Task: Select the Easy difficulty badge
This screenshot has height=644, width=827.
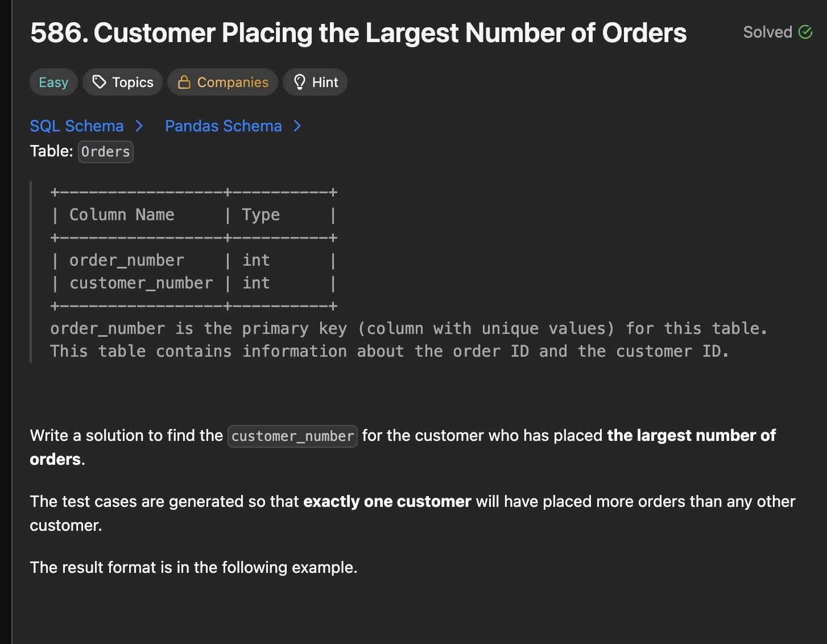Action: 53,82
